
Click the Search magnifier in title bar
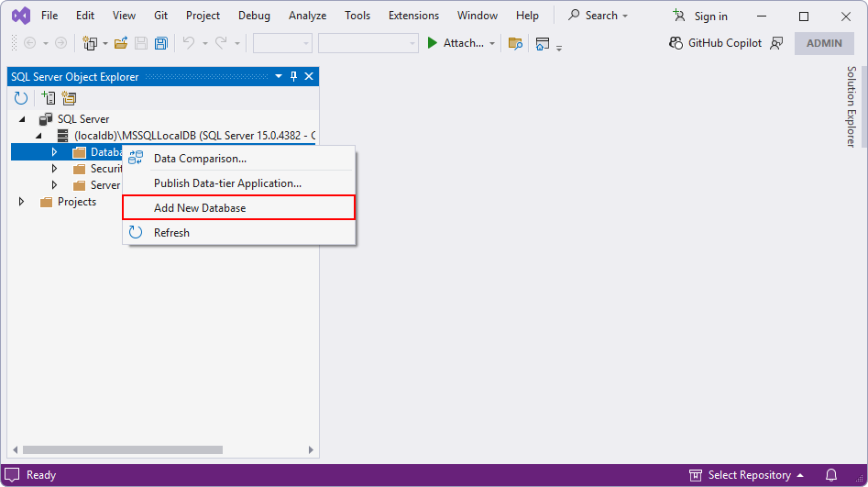tap(574, 15)
